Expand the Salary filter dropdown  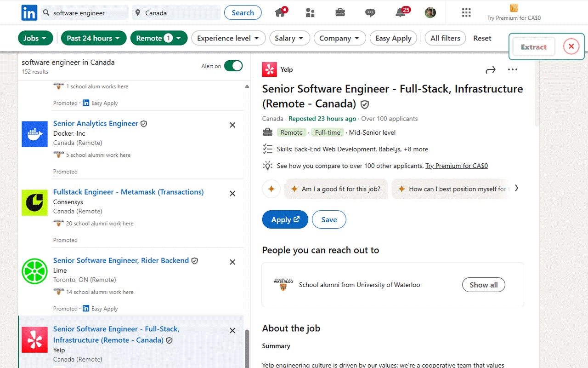[x=289, y=38]
